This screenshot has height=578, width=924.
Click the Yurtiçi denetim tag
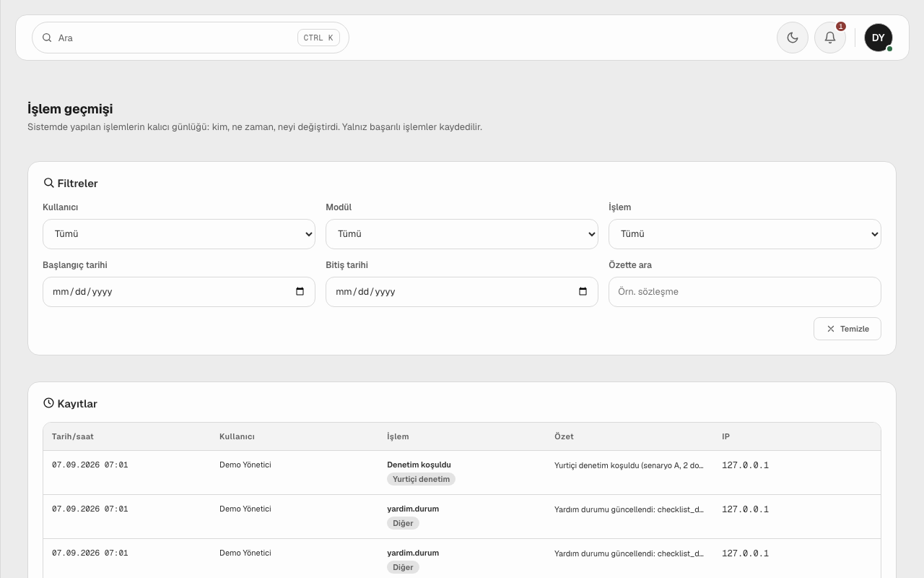[421, 479]
